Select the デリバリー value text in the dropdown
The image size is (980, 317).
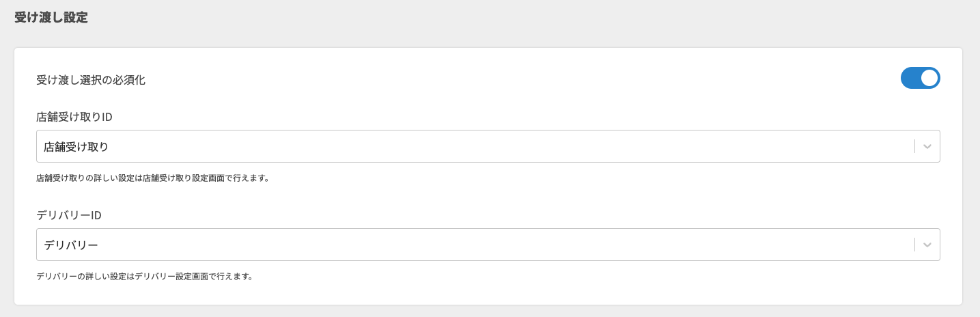[x=71, y=245]
